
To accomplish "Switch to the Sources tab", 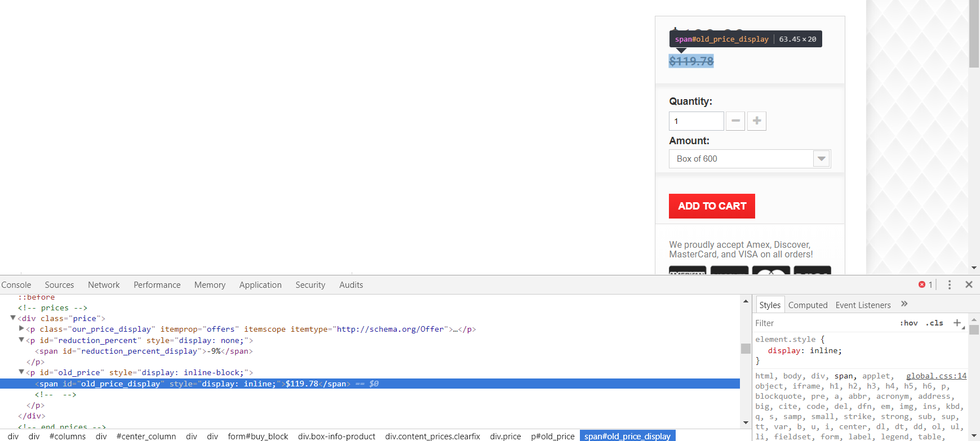I will (x=59, y=285).
